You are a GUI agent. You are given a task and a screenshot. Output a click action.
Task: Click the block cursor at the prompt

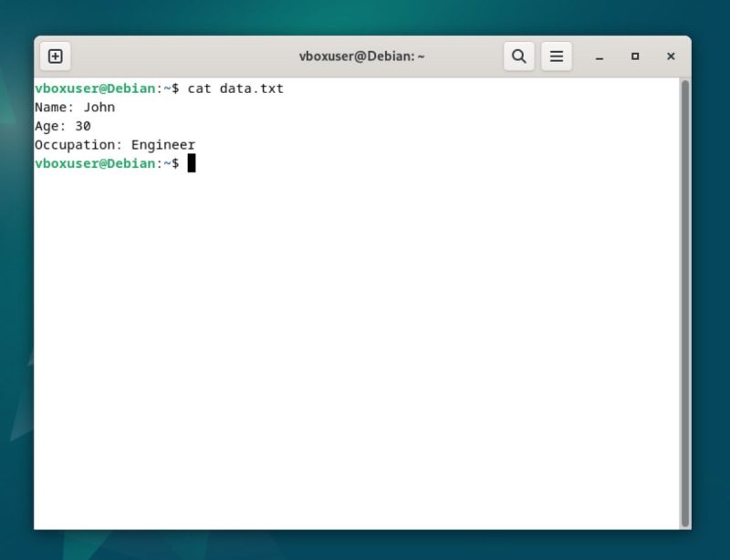point(192,163)
